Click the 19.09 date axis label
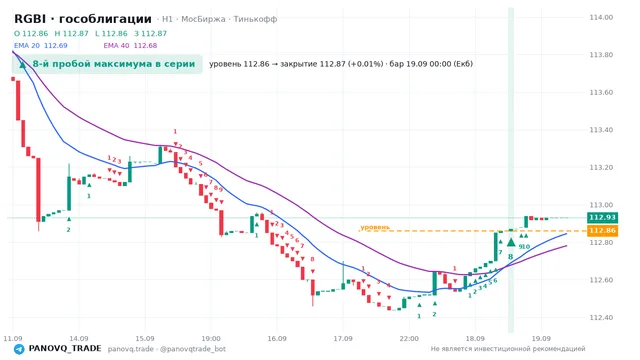This screenshot has width=640, height=360. click(541, 338)
